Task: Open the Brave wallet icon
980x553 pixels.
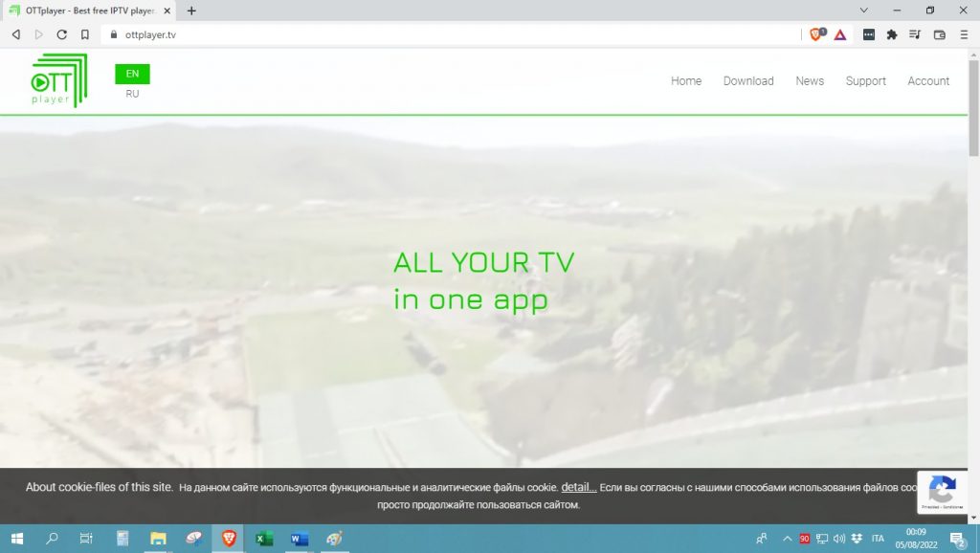Action: pyautogui.click(x=939, y=34)
